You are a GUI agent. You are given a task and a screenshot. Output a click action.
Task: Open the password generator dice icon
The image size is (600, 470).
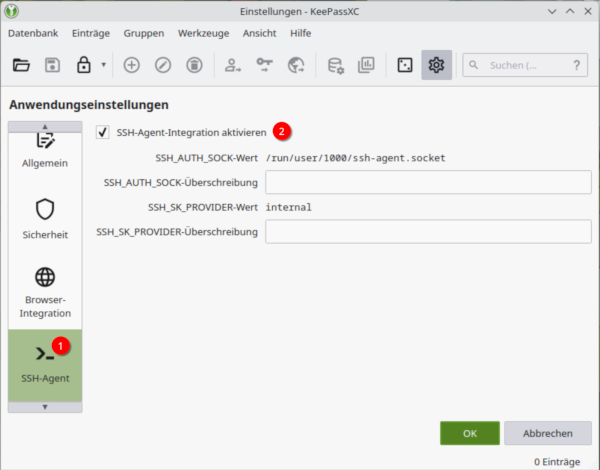404,65
